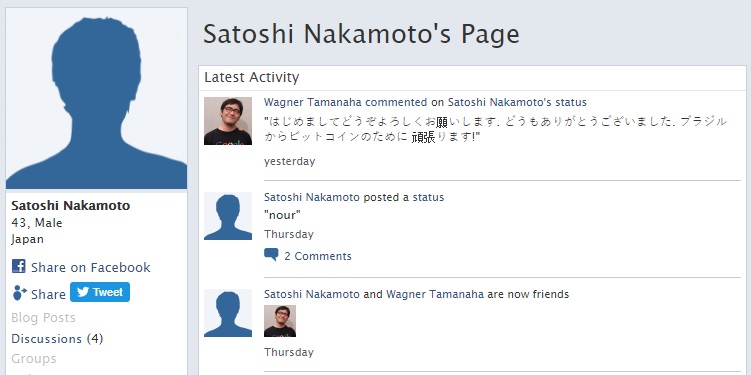
Task: Click the Share text next to Tweet
Action: pyautogui.click(x=48, y=294)
